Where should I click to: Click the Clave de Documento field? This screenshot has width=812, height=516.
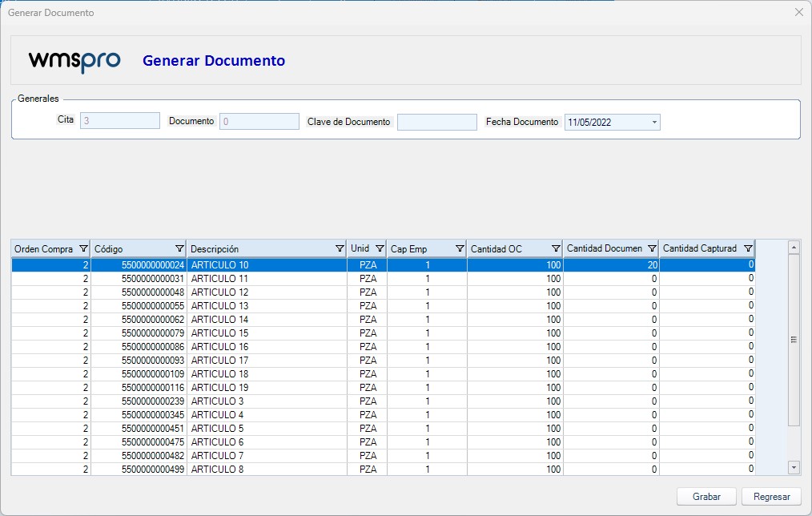(x=437, y=123)
